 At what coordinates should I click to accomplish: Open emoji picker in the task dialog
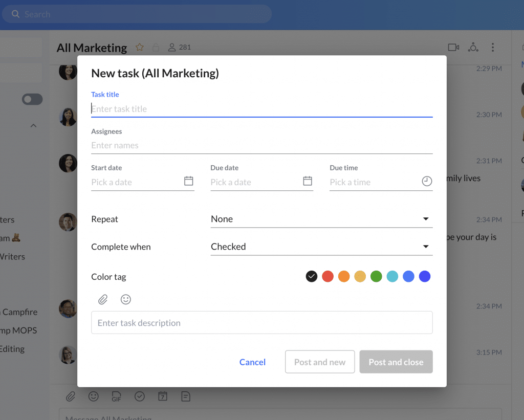[126, 300]
